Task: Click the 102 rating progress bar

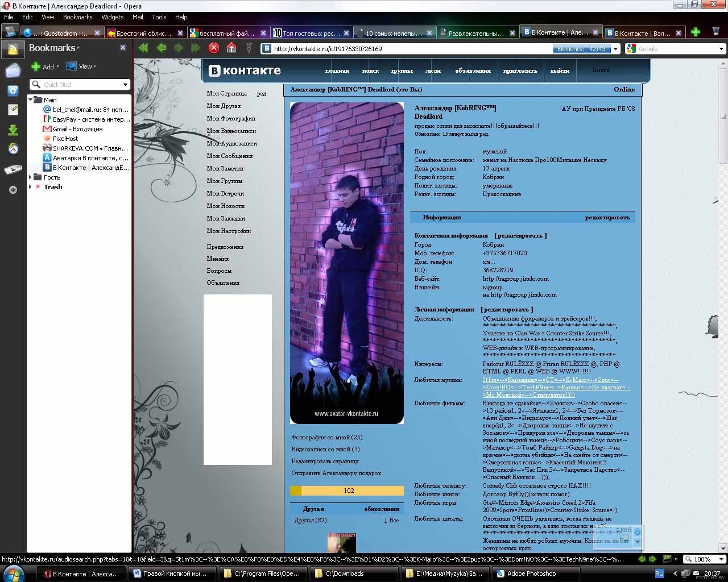Action: pos(347,490)
